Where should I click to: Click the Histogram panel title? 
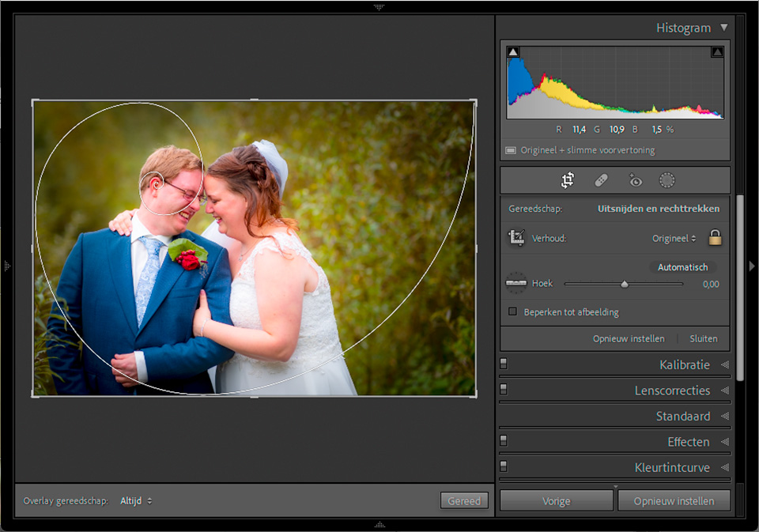[683, 28]
